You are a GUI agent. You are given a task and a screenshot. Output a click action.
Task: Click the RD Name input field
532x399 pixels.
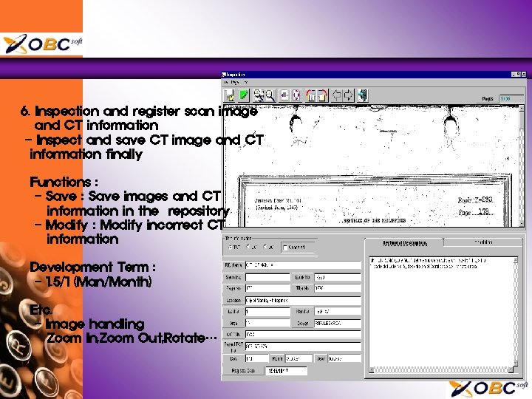pos(303,265)
